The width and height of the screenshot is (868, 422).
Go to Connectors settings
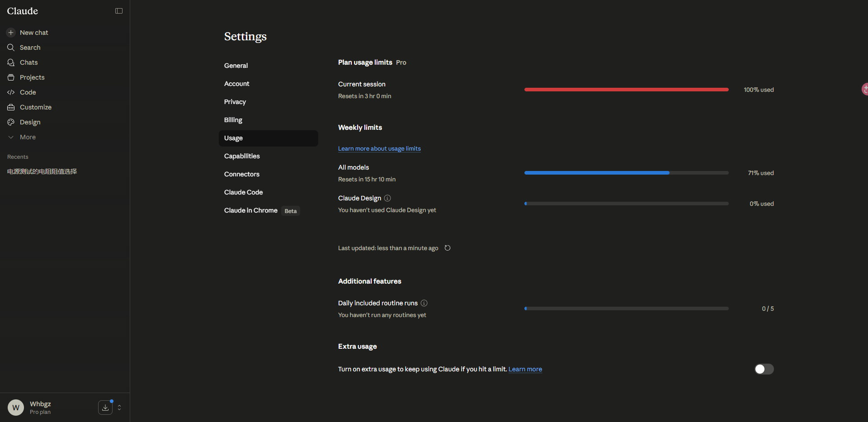(269, 174)
